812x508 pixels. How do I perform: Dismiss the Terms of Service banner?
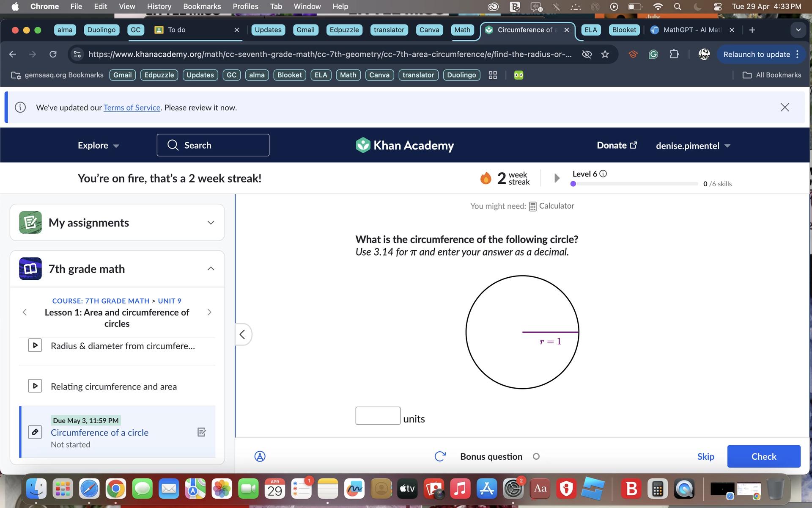pos(785,108)
